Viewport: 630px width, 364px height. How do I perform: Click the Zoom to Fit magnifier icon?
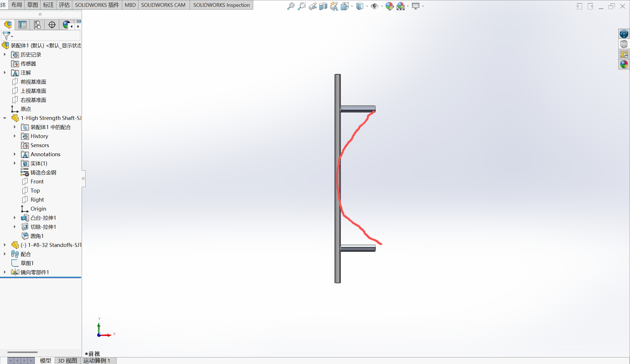pyautogui.click(x=291, y=6)
